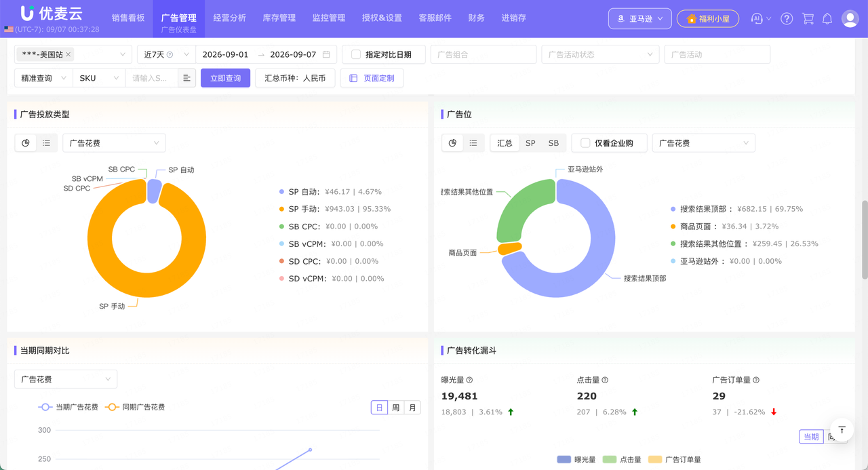Open the help question-mark icon in header
Image resolution: width=868 pixels, height=470 pixels.
[787, 19]
